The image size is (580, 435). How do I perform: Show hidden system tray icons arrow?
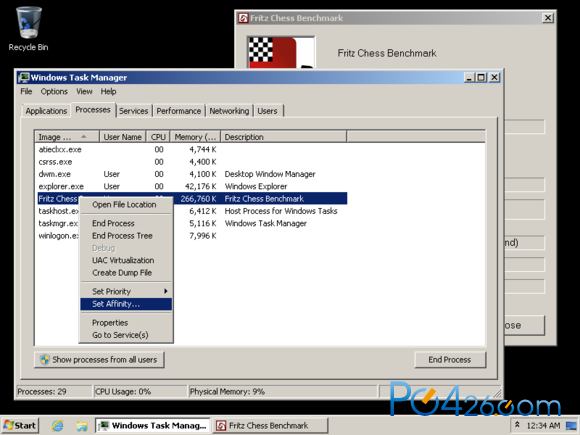(517, 425)
